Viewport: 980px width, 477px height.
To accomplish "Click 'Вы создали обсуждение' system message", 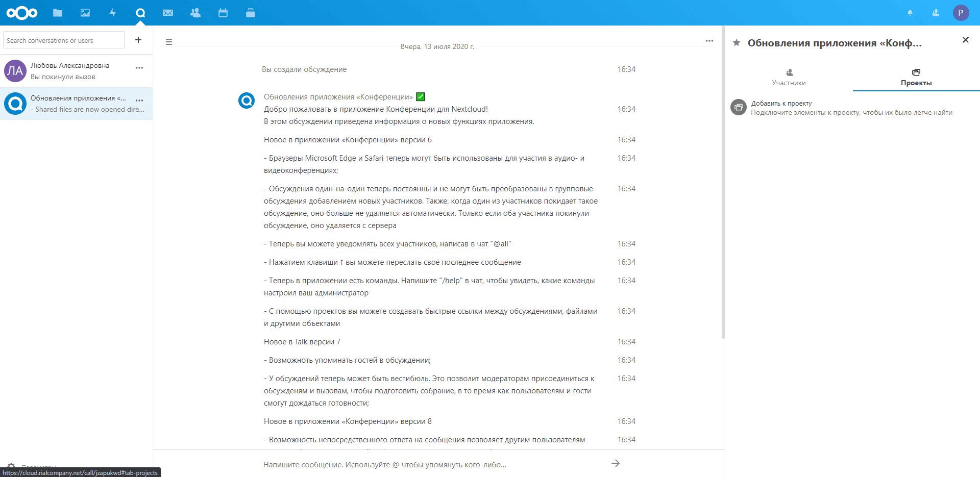I will (x=304, y=69).
